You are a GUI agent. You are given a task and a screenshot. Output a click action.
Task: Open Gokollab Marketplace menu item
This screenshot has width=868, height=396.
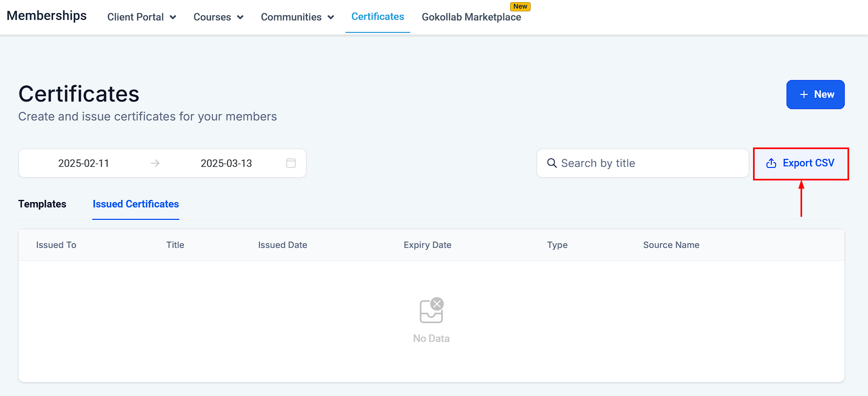coord(471,17)
